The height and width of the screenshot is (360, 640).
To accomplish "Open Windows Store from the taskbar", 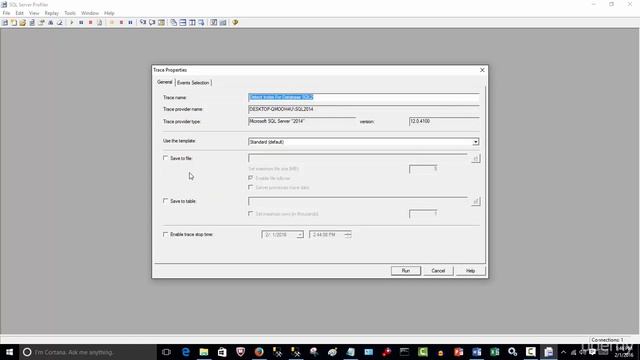I will coord(222,352).
